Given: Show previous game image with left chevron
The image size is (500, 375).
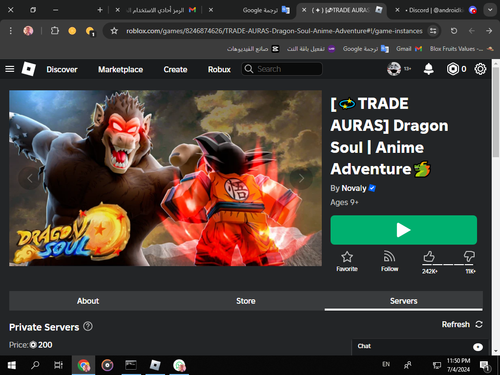Looking at the screenshot, I should coord(30,178).
